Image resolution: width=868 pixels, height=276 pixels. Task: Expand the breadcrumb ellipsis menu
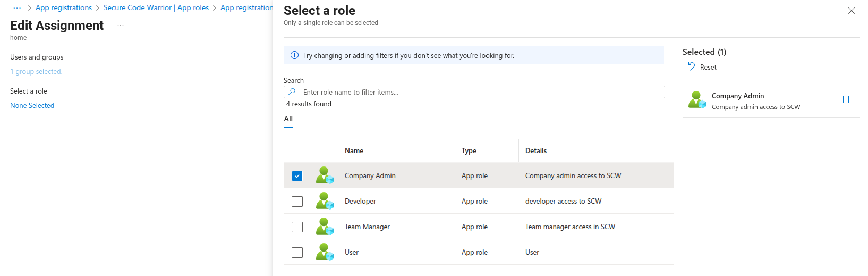point(17,8)
